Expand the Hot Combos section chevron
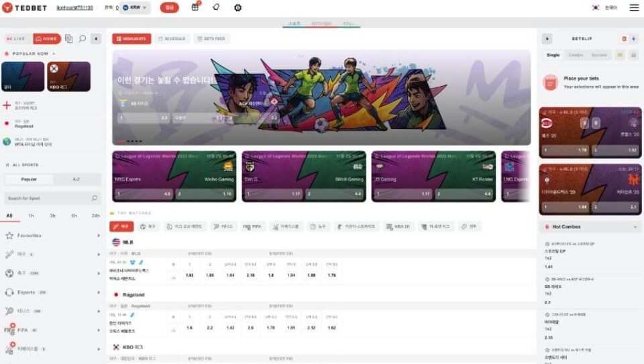Screen dimensions: 644x364 point(635,226)
